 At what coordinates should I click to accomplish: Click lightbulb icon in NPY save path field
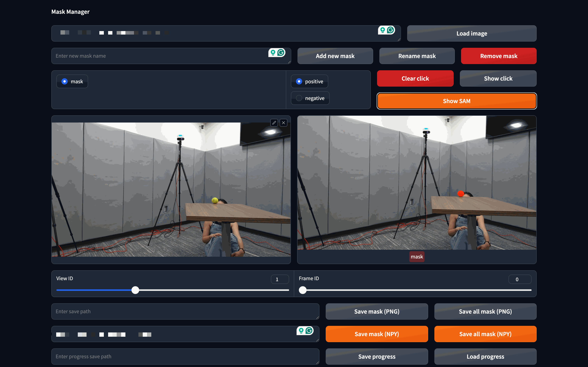301,330
